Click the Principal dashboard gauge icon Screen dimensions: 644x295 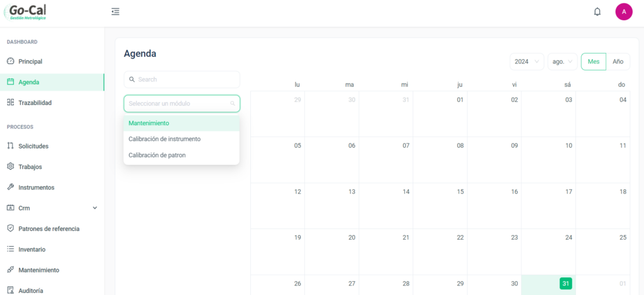click(x=10, y=62)
